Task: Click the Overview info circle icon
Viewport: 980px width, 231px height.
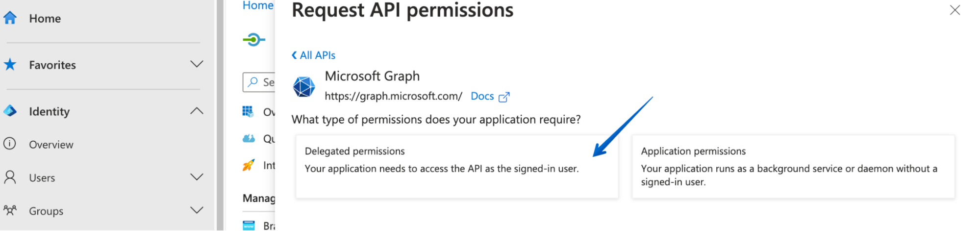Action: point(10,144)
